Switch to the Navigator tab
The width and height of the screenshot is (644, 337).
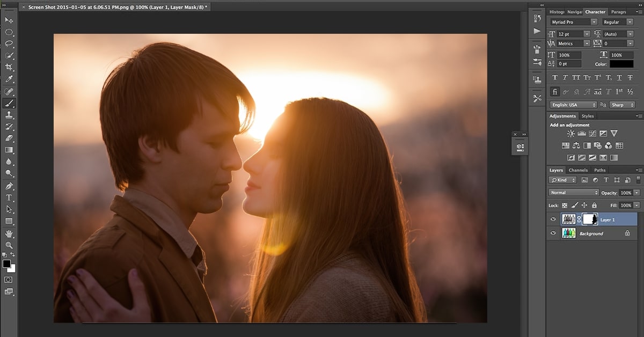(x=574, y=11)
